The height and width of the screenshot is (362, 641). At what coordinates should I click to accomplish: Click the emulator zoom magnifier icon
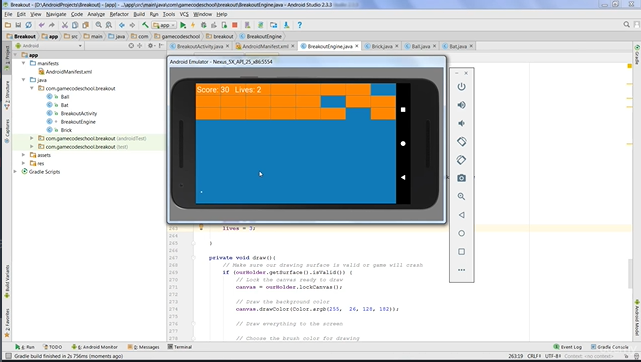click(462, 197)
